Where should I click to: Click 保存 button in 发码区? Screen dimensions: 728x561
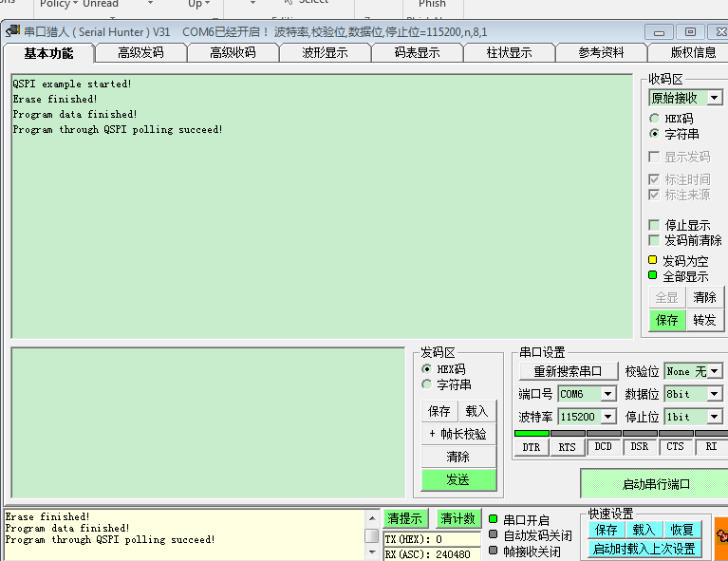[x=439, y=411]
